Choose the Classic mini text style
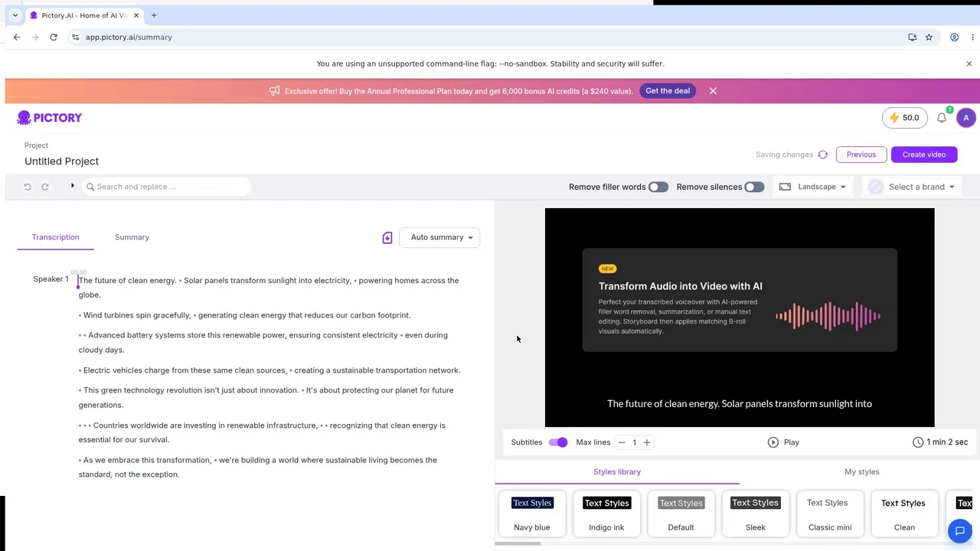The height and width of the screenshot is (551, 980). click(830, 514)
